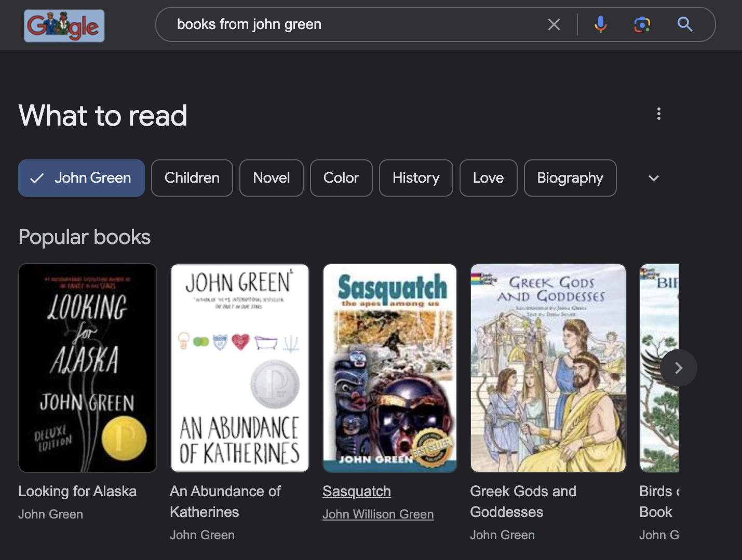This screenshot has height=560, width=742.
Task: Select the Color filter chip
Action: (341, 178)
